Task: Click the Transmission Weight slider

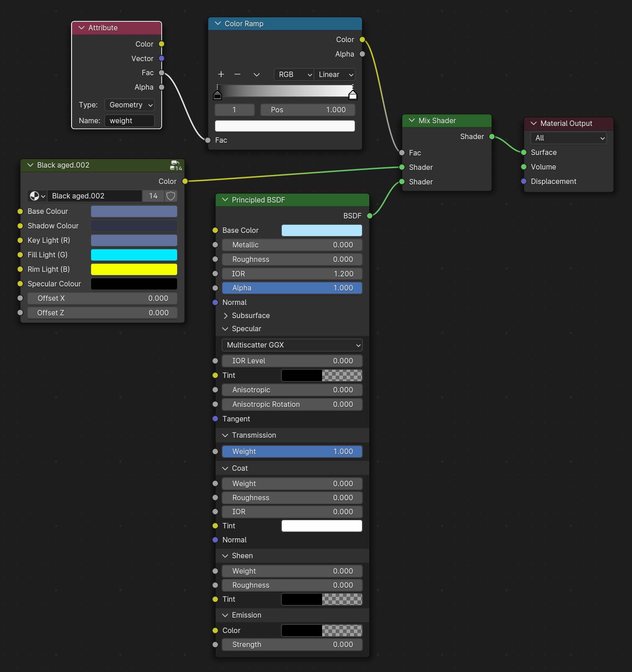Action: pos(292,451)
